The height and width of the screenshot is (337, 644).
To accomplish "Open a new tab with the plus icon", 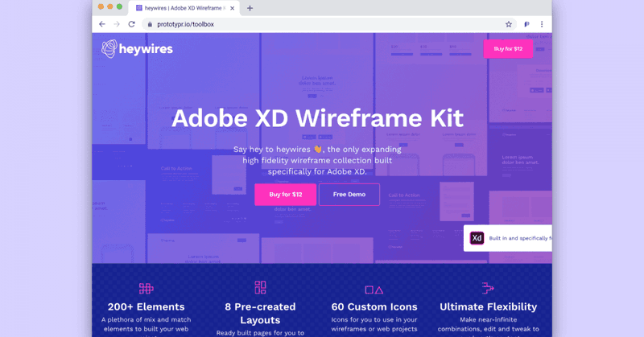I will (x=250, y=8).
